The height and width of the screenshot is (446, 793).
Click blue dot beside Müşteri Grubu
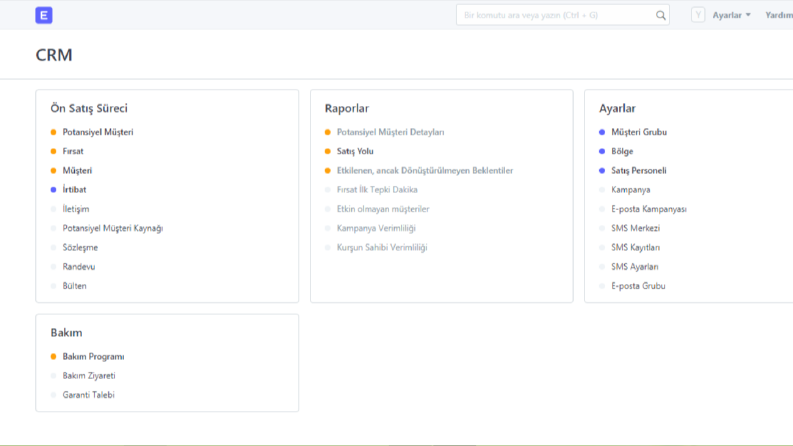pyautogui.click(x=602, y=132)
